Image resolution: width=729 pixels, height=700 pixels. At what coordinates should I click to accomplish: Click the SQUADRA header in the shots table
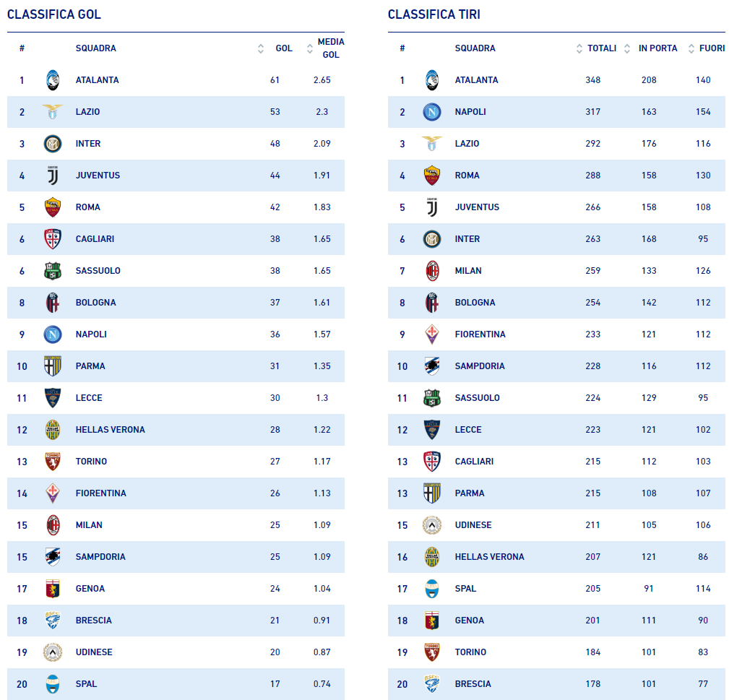475,48
